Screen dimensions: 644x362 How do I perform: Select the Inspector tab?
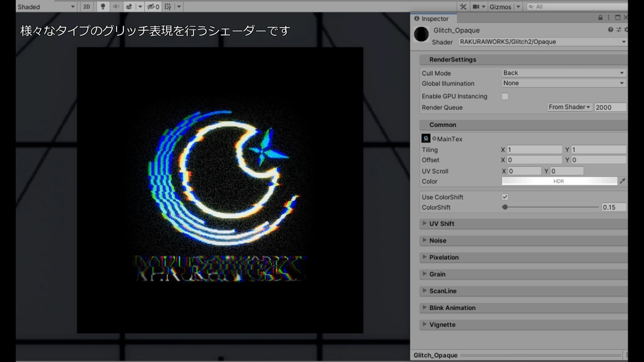coord(431,18)
